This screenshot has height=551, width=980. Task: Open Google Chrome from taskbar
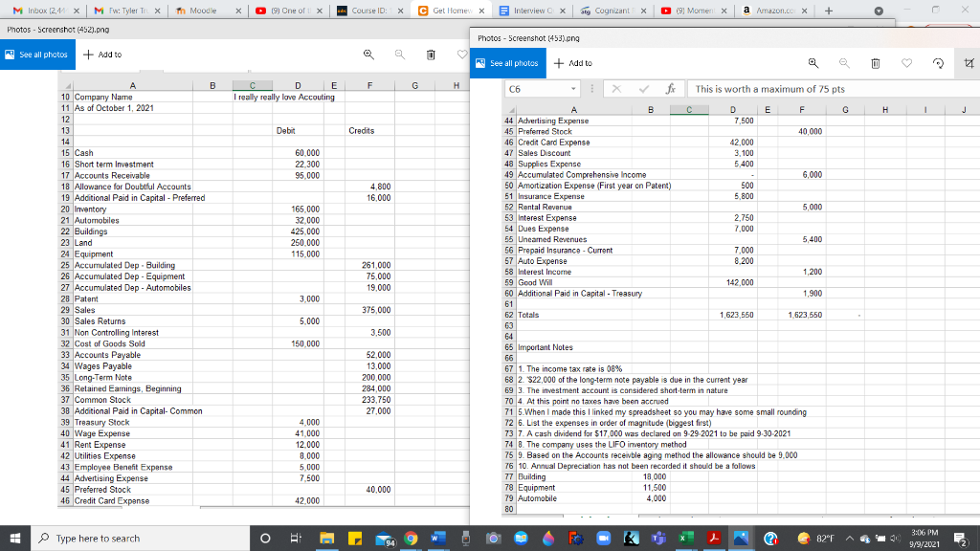411,538
